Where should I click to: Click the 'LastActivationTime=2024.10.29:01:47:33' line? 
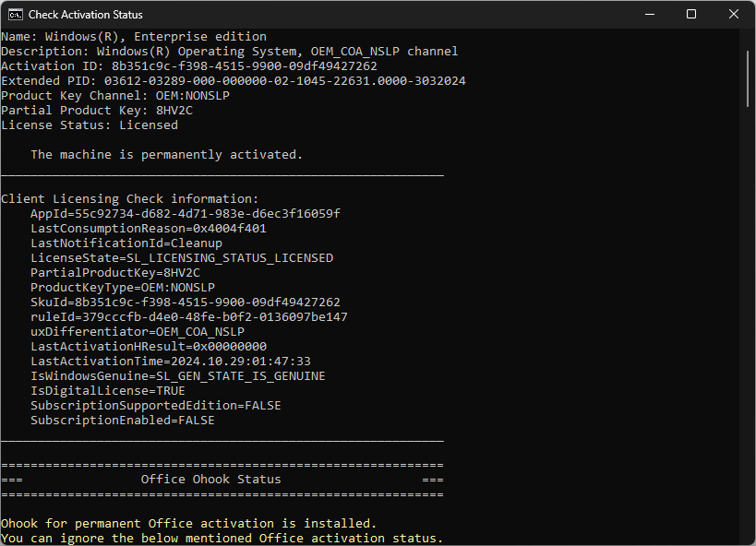(171, 362)
